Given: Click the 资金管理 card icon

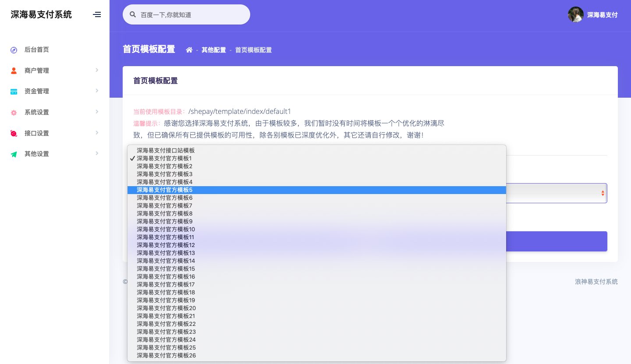Looking at the screenshot, I should pyautogui.click(x=14, y=92).
